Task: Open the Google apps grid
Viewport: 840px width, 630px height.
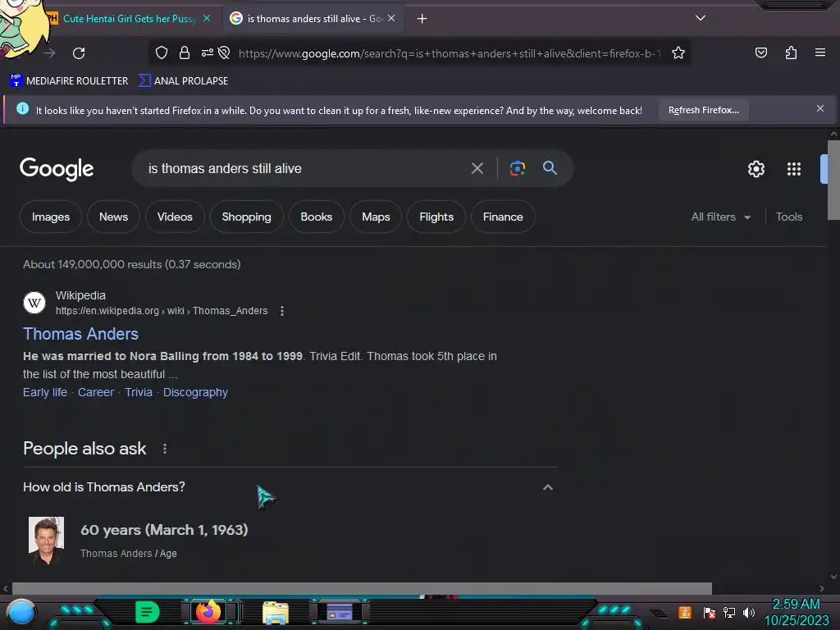Action: [794, 169]
